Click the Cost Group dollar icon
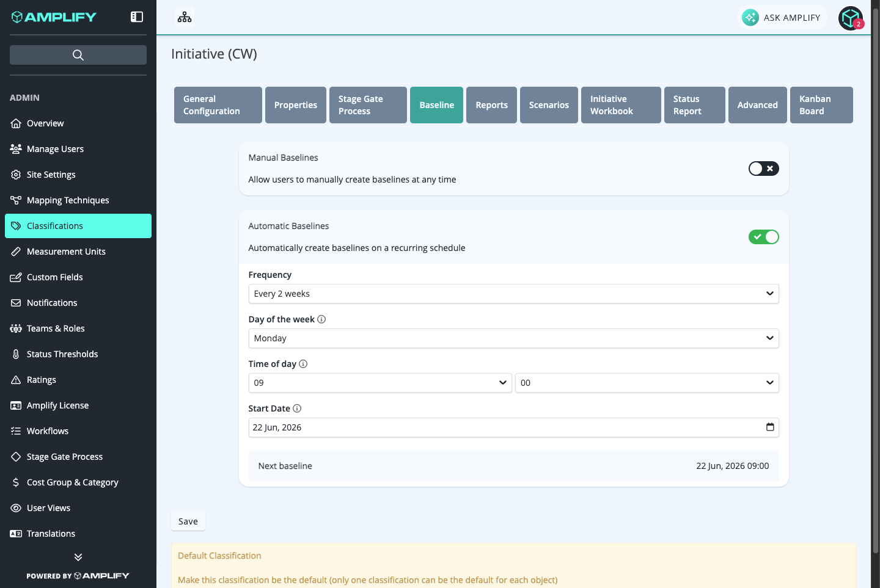This screenshot has width=880, height=588. 16,482
